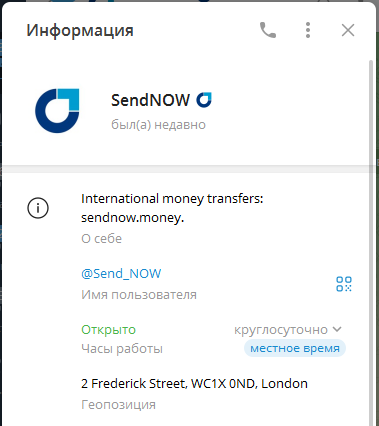Screen dimensions: 379x426
Task: Click the Имя пользователя label
Action: [139, 295]
